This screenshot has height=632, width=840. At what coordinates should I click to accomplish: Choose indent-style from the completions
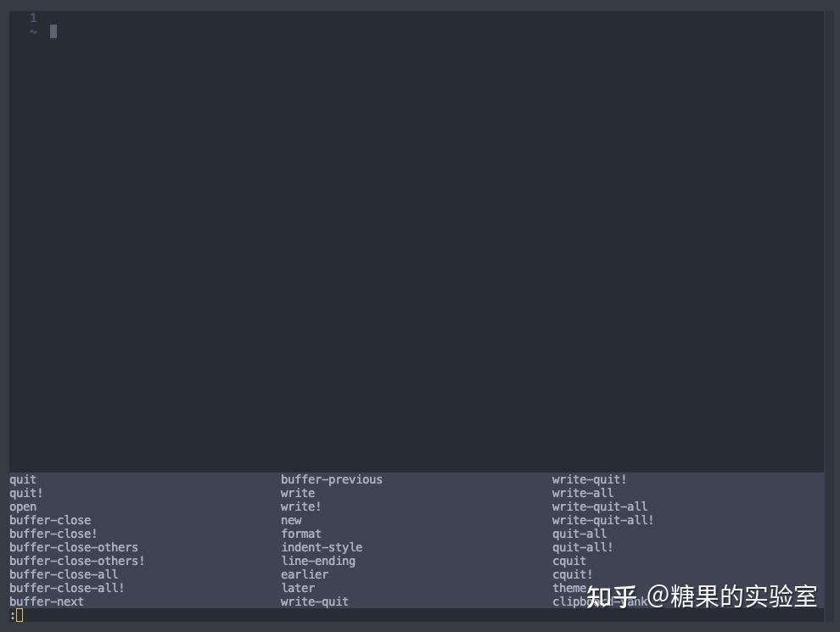[x=322, y=547]
